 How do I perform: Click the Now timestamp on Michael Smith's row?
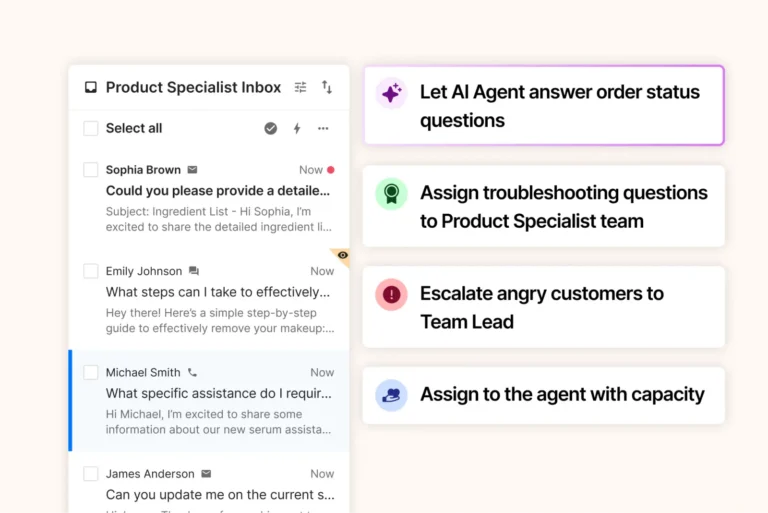(x=322, y=372)
